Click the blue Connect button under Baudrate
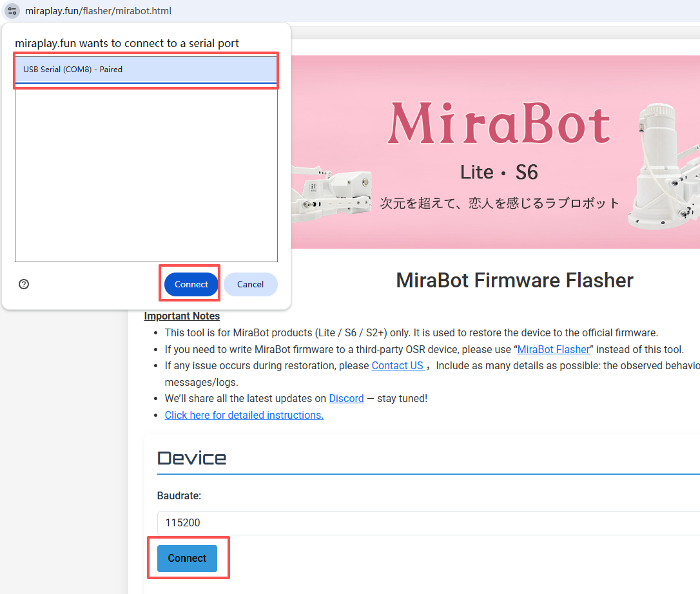Screen dimensions: 700x594 point(187,559)
